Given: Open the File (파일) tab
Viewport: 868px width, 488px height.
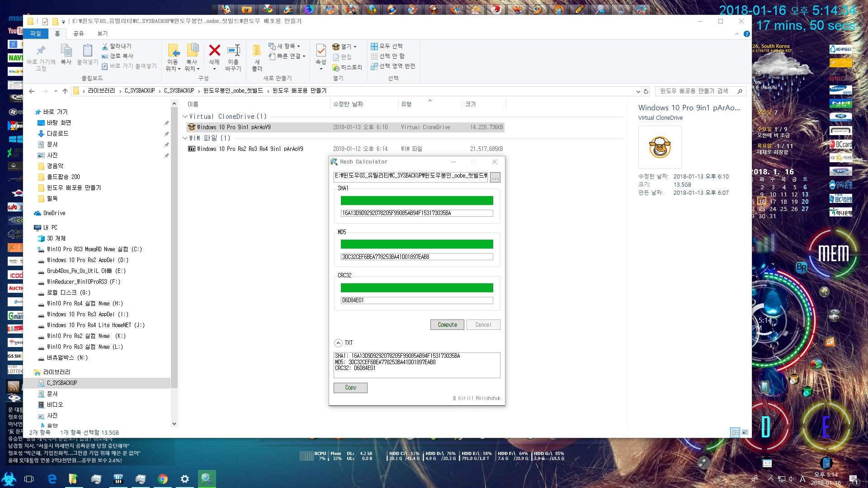Looking at the screenshot, I should click(36, 33).
